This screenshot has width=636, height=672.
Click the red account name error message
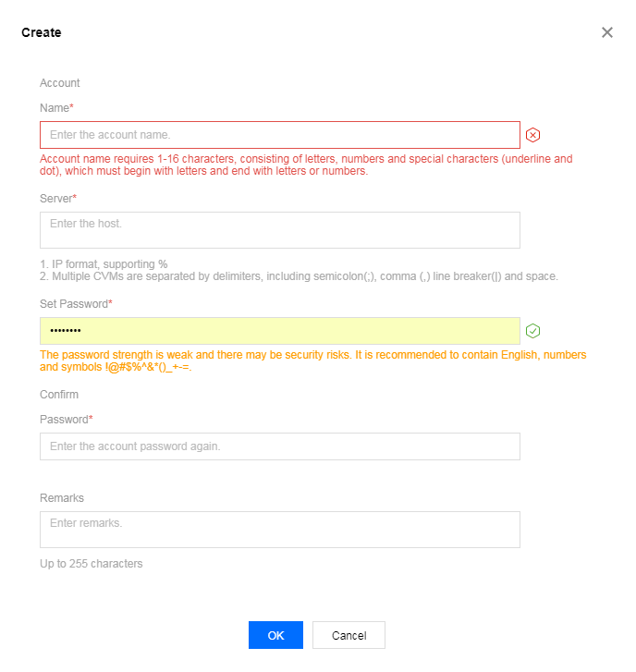click(x=306, y=165)
